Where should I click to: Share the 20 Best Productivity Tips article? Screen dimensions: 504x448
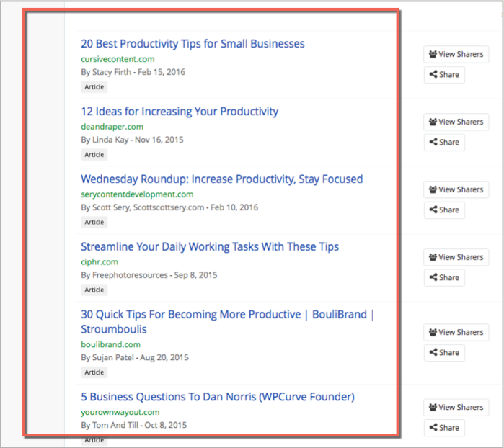pos(444,74)
